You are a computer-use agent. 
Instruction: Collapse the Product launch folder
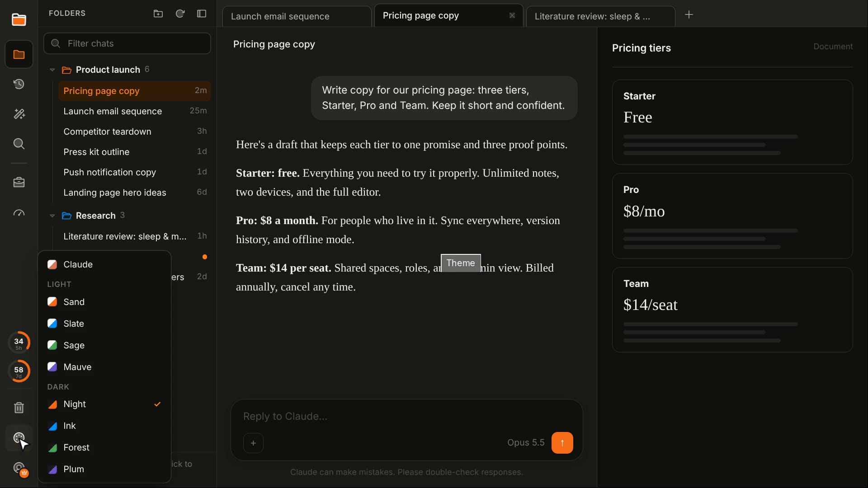coord(52,70)
